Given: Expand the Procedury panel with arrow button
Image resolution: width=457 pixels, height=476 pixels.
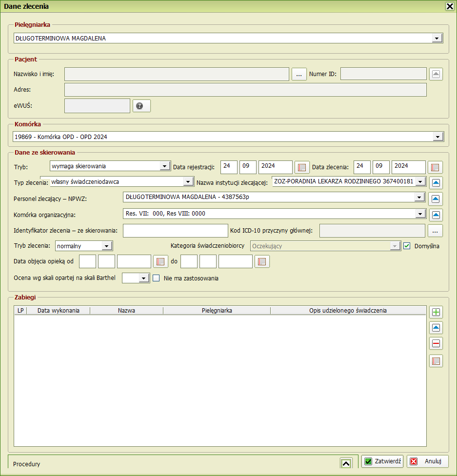Looking at the screenshot, I should pyautogui.click(x=346, y=463).
